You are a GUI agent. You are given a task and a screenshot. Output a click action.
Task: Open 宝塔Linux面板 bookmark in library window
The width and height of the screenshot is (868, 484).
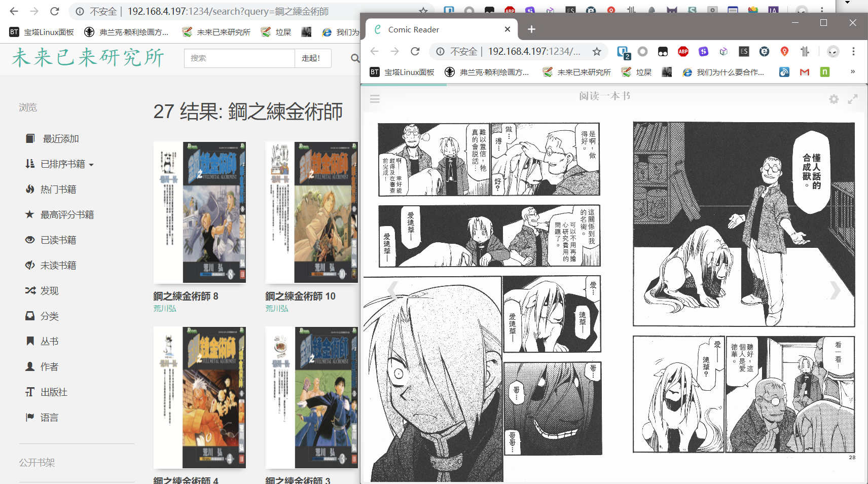pyautogui.click(x=42, y=32)
